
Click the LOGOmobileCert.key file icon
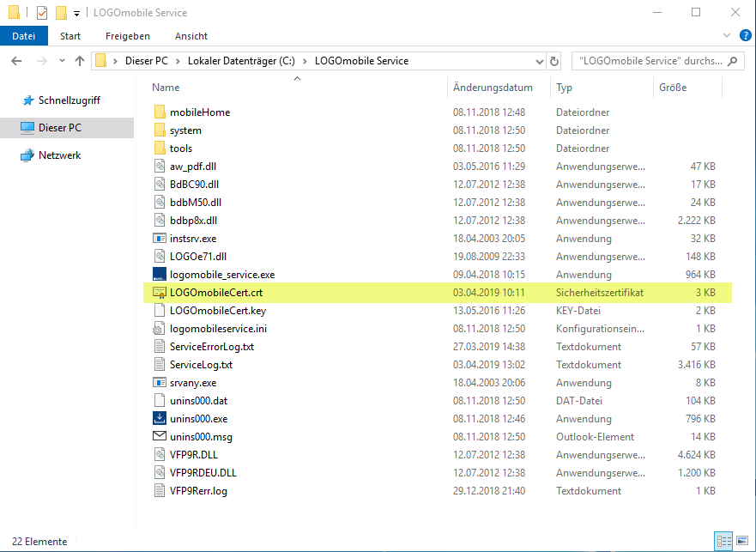coord(160,310)
